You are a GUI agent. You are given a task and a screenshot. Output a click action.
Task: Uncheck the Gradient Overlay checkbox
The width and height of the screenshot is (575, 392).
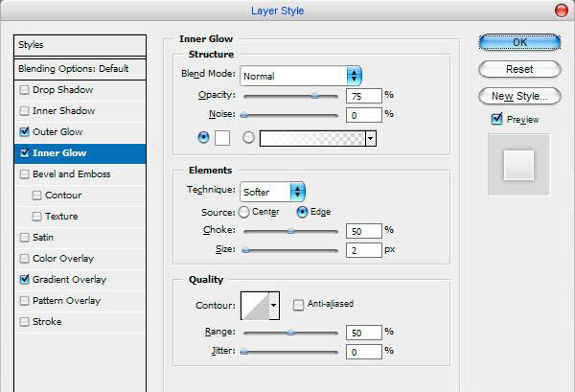coord(24,280)
